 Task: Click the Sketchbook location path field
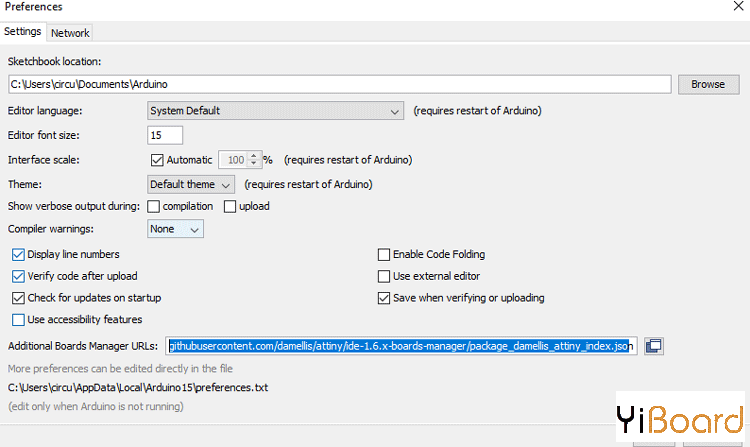[x=338, y=84]
